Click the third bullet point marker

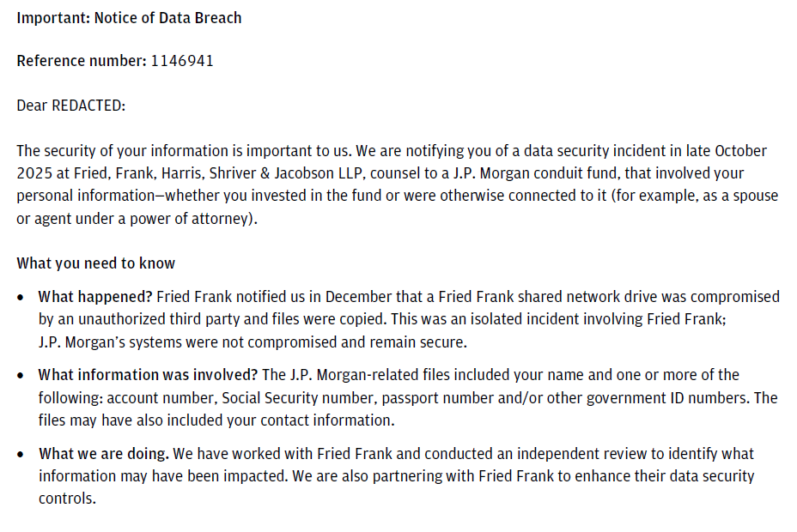[21, 454]
